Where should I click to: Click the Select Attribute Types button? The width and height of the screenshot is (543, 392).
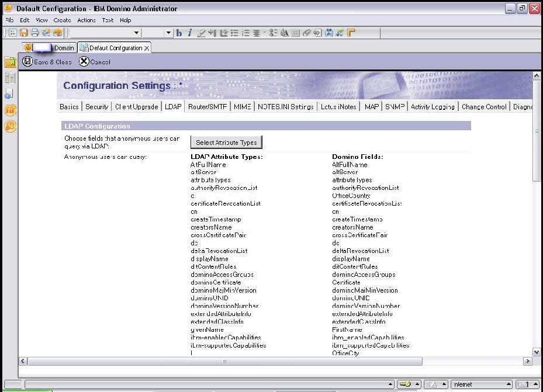[226, 142]
